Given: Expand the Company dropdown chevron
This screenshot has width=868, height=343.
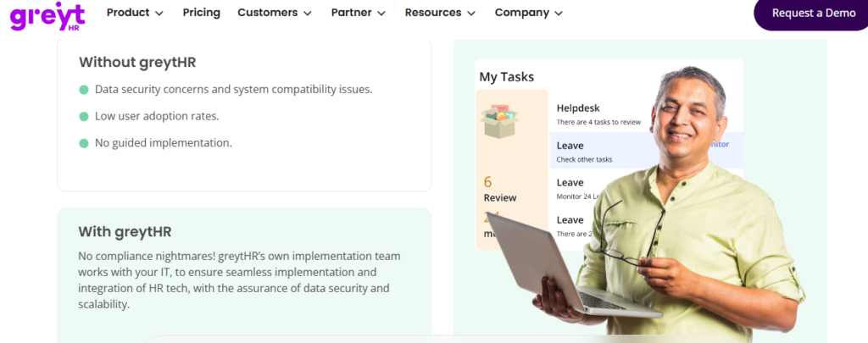Looking at the screenshot, I should click(559, 14).
